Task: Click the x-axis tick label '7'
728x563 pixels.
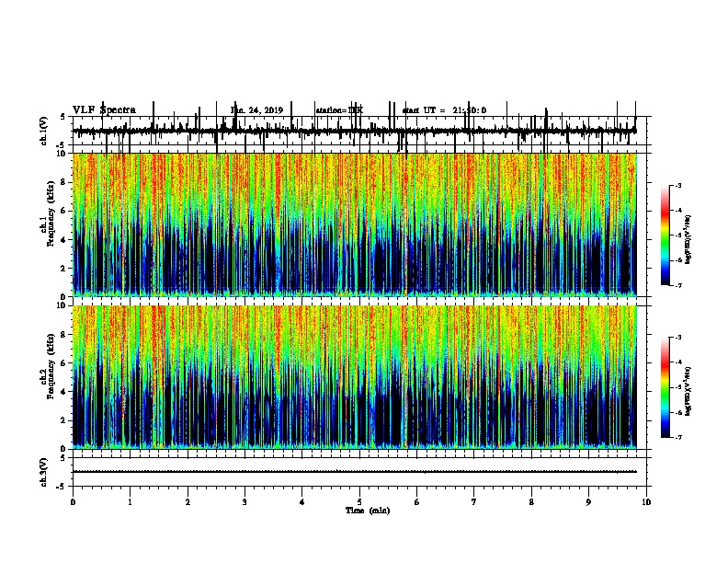Action: 474,502
